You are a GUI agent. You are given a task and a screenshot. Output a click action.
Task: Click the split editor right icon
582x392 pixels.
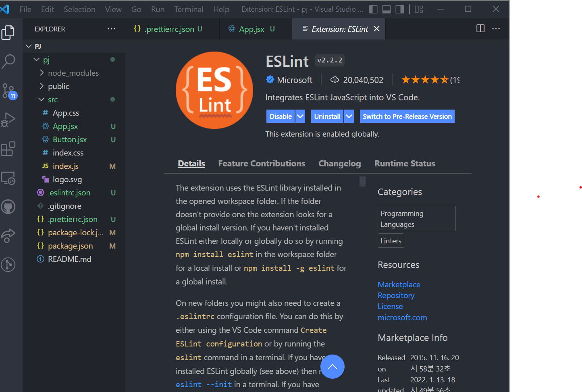pyautogui.click(x=480, y=29)
